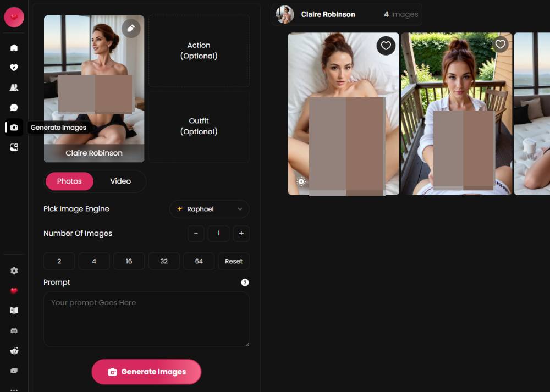Click the 'Number Of Images' label
Image resolution: width=550 pixels, height=392 pixels.
pyautogui.click(x=78, y=234)
